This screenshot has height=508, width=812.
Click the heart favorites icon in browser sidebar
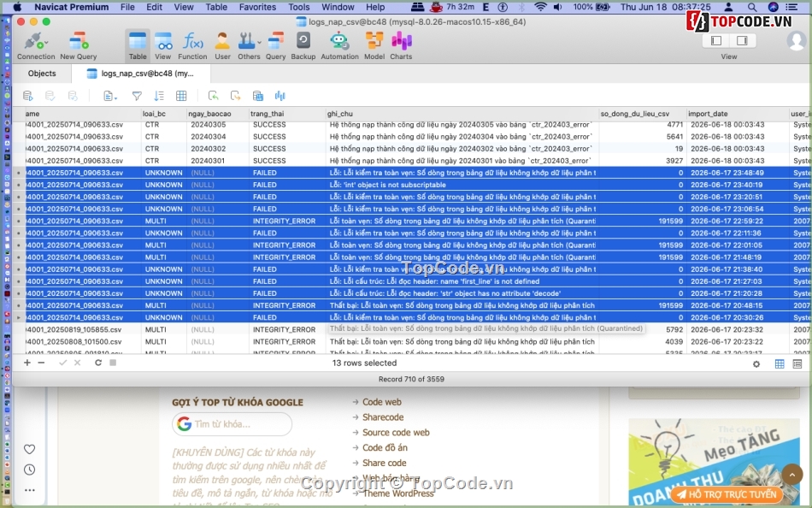click(30, 449)
